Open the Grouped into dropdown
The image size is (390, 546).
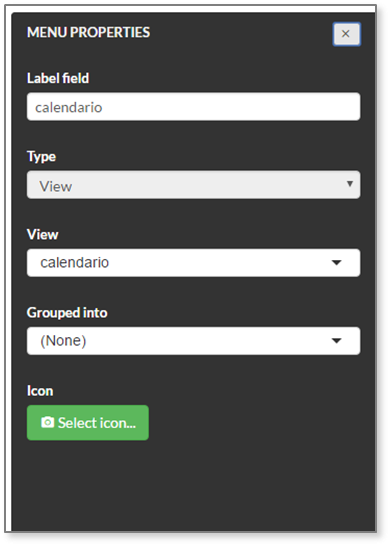point(194,341)
